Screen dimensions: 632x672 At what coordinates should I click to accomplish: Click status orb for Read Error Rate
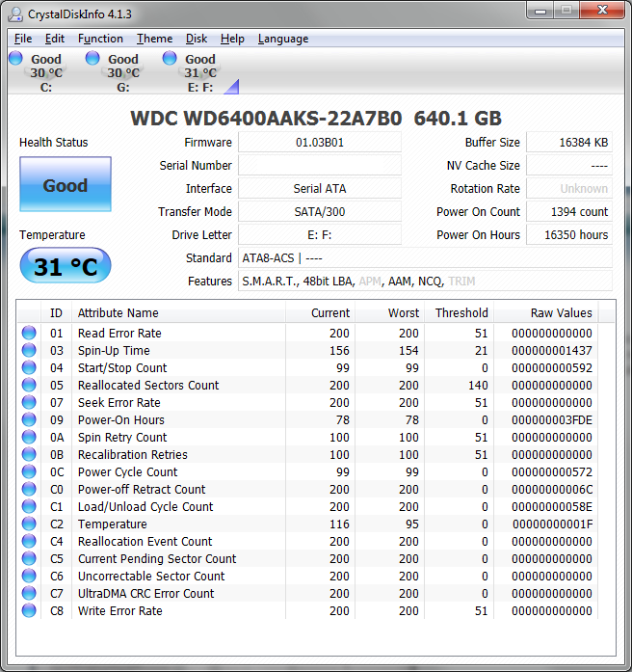coord(29,333)
